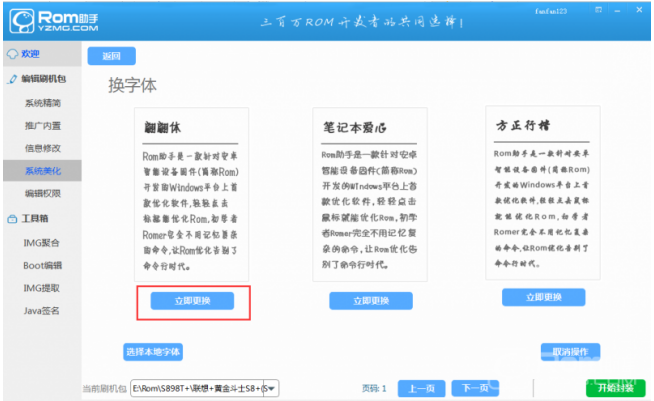Click the 方正行楷 font title text
Screen dimensions: 654x401
(x=523, y=125)
